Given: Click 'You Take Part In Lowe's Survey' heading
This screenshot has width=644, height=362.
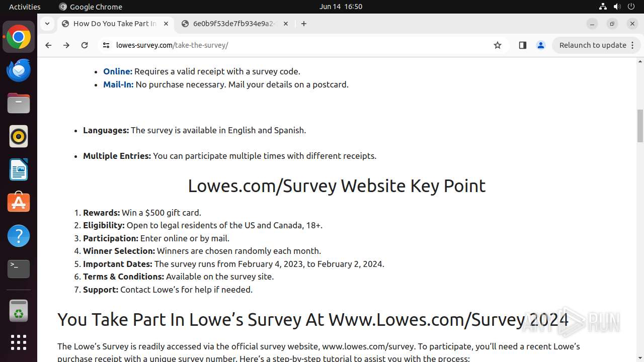Looking at the screenshot, I should (313, 320).
